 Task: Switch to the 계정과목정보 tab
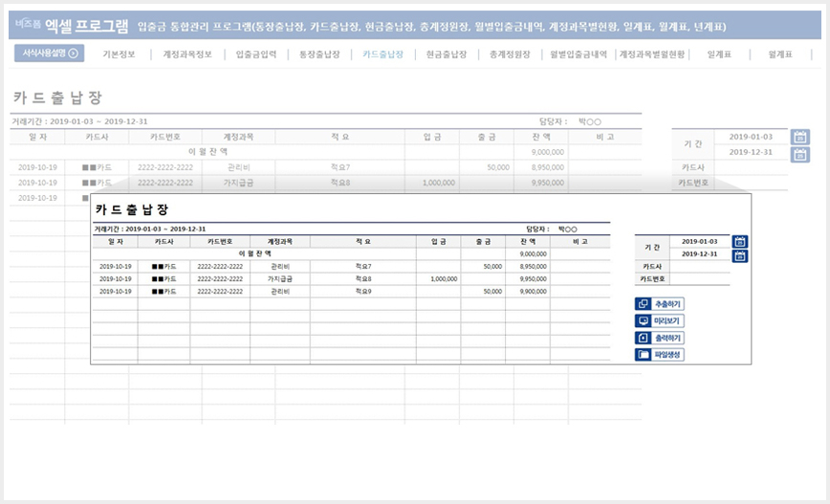pyautogui.click(x=187, y=54)
